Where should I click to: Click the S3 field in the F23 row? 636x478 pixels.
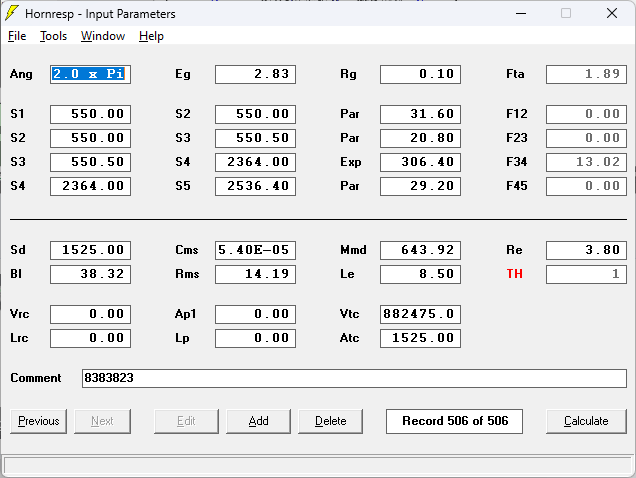[x=256, y=138]
